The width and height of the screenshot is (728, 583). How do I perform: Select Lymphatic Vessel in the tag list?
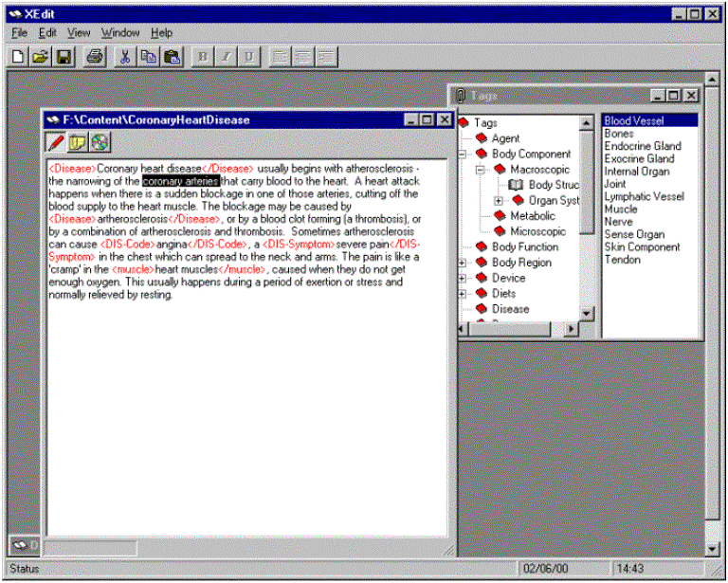tap(643, 196)
